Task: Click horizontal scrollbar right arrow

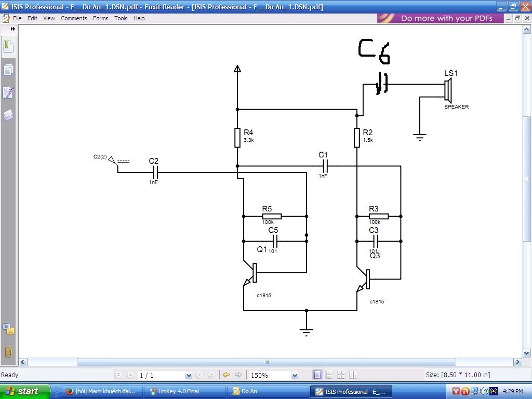Action: [x=518, y=362]
